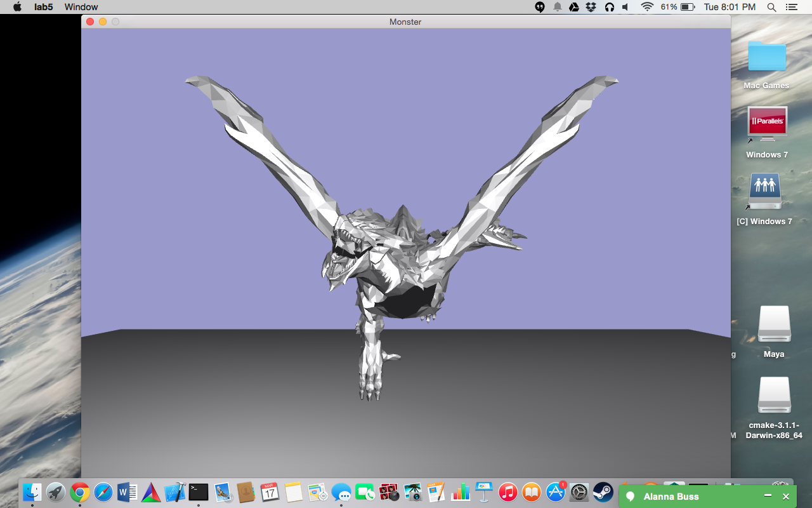
Task: Open the lab5 application menu
Action: [x=43, y=7]
